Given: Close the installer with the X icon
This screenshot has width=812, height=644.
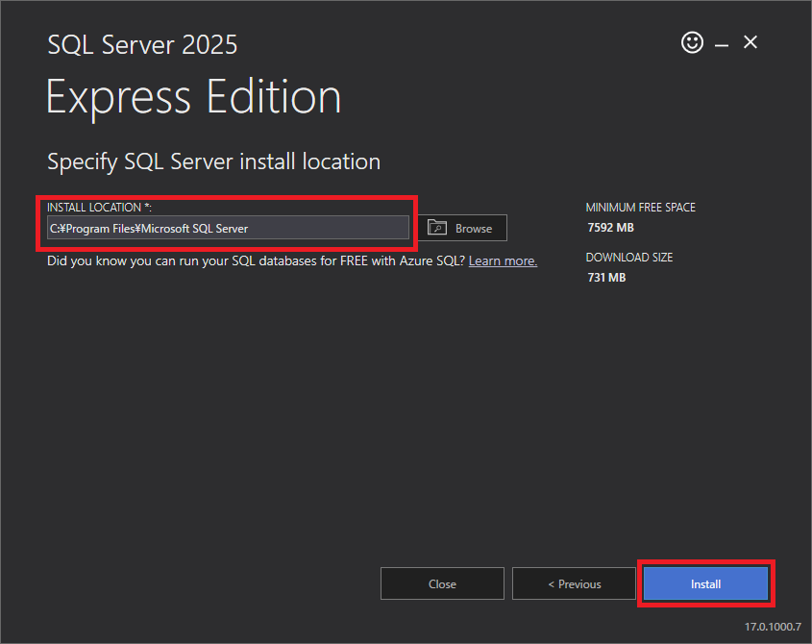Looking at the screenshot, I should [x=750, y=42].
